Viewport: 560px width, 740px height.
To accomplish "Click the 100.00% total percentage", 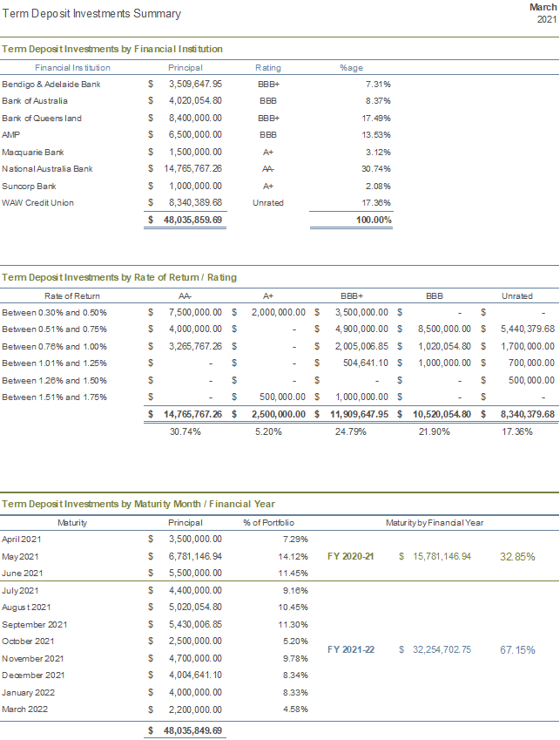I will coord(374,220).
